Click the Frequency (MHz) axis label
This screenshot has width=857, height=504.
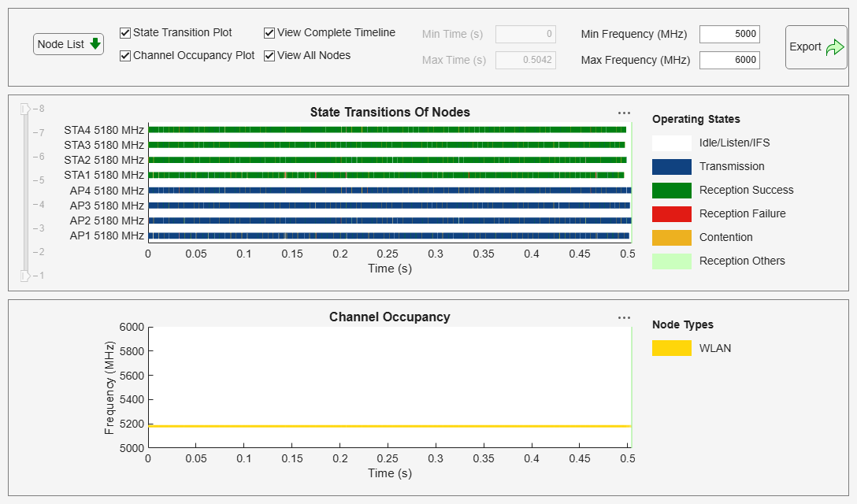coord(109,387)
